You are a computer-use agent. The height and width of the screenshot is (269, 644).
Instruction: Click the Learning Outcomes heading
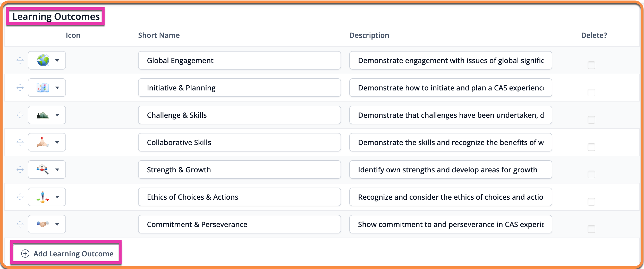tap(56, 16)
